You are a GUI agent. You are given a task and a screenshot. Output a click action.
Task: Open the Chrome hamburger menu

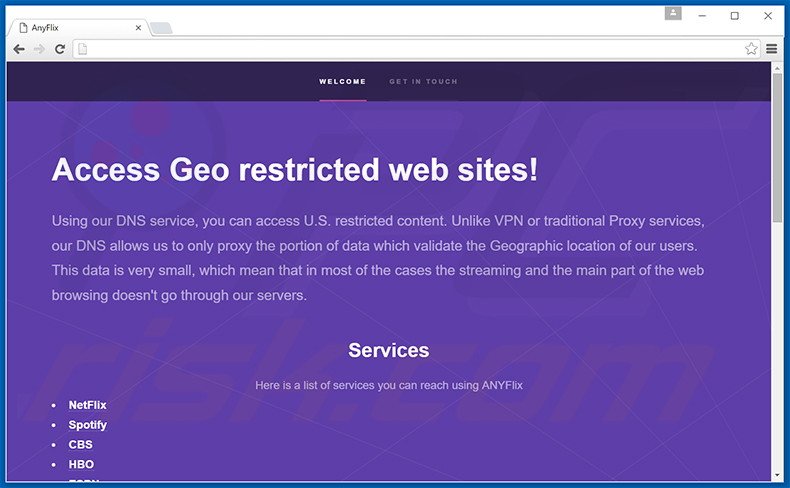[x=772, y=48]
